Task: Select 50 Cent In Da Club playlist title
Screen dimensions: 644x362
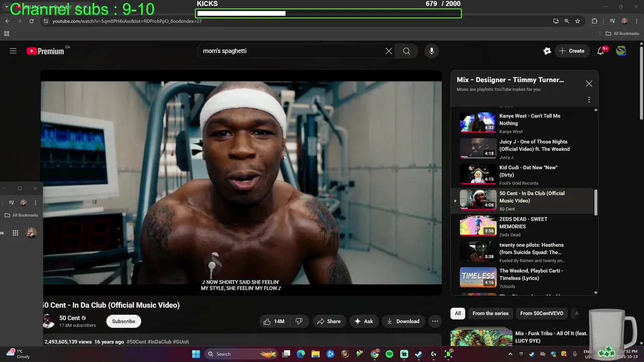Action: point(532,197)
